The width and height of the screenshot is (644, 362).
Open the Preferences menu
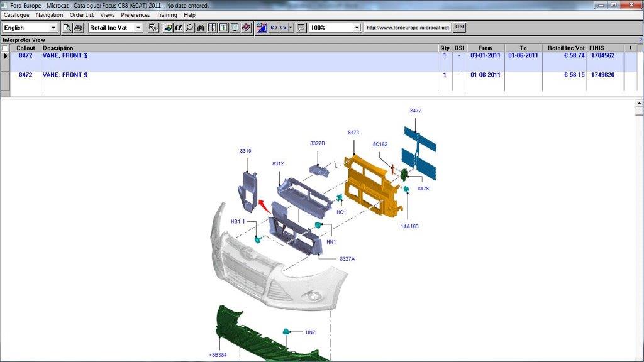coord(135,15)
